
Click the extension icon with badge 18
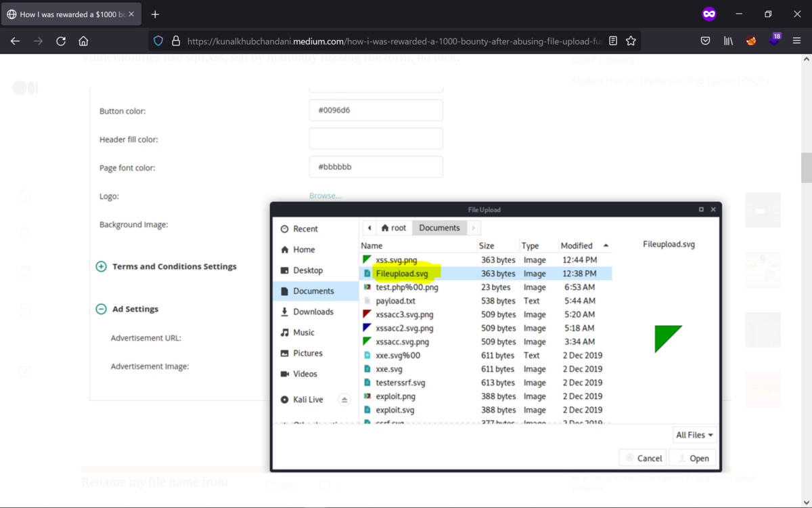click(773, 40)
